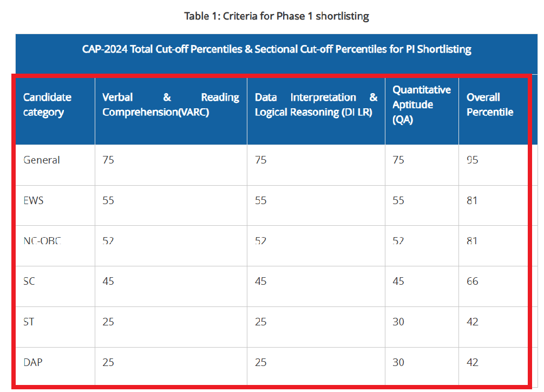Click the table caption 'Table 1: Criteria for Phase 1 shortlisting'
This screenshot has width=544, height=392.
pyautogui.click(x=276, y=16)
